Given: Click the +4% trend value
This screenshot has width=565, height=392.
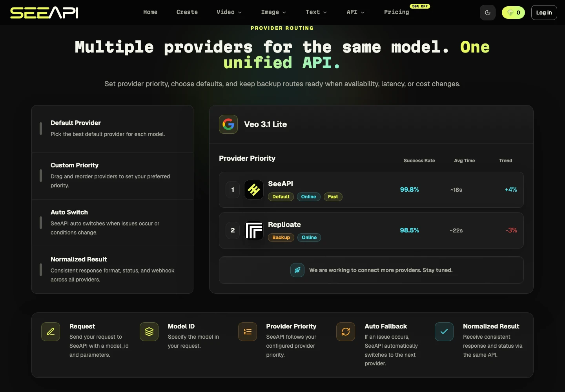Looking at the screenshot, I should coord(511,190).
